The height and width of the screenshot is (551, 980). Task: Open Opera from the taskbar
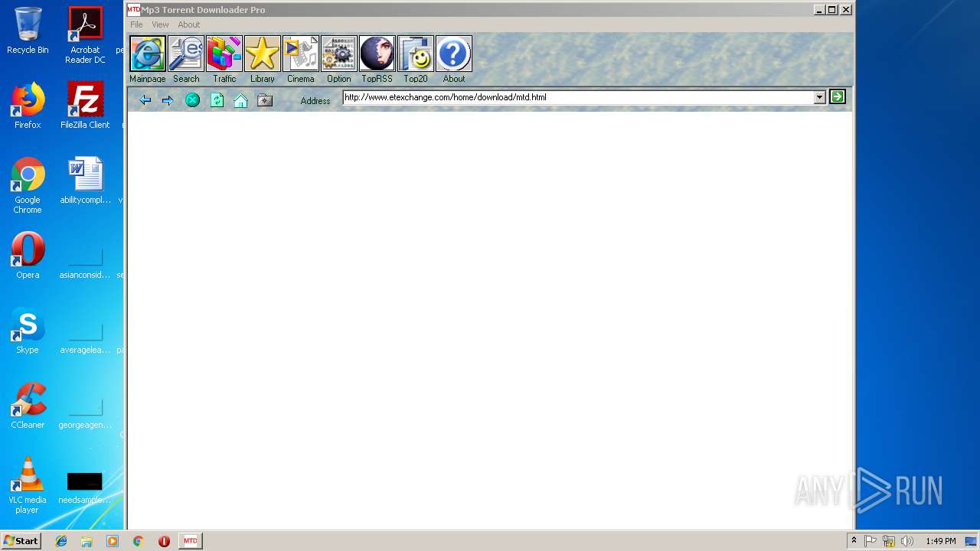(x=164, y=541)
